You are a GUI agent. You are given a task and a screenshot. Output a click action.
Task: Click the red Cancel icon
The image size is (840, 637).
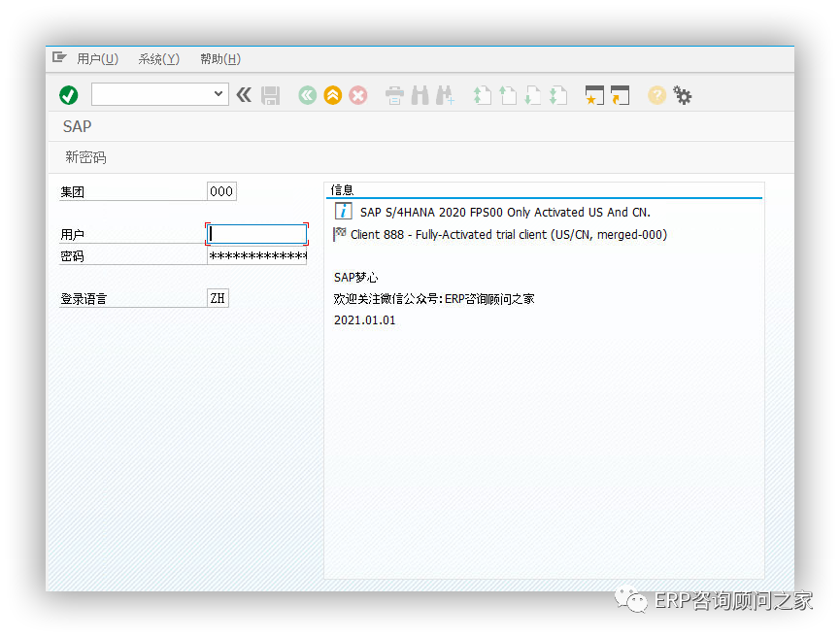coord(358,95)
